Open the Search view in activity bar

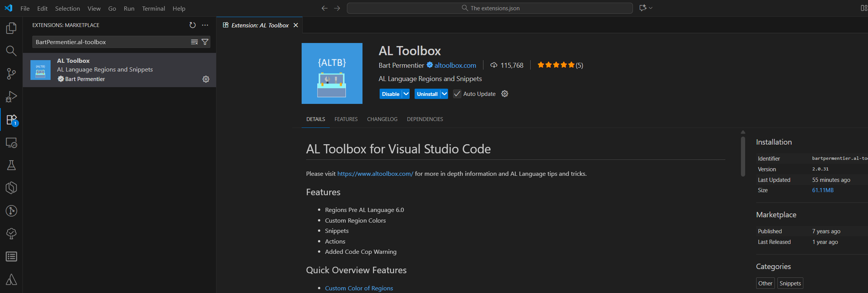[11, 51]
